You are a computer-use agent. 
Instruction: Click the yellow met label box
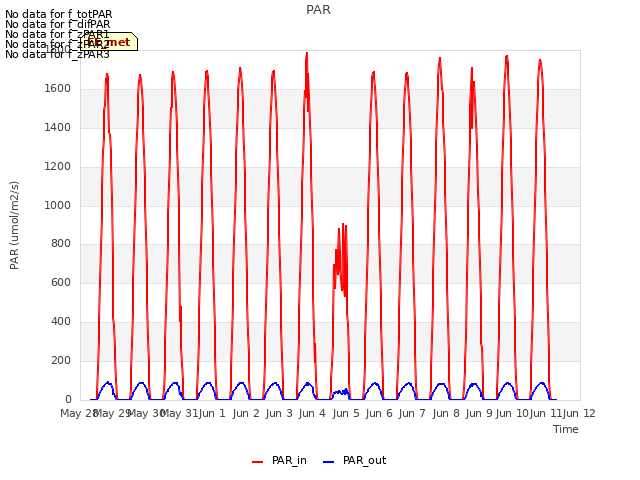pos(109,42)
